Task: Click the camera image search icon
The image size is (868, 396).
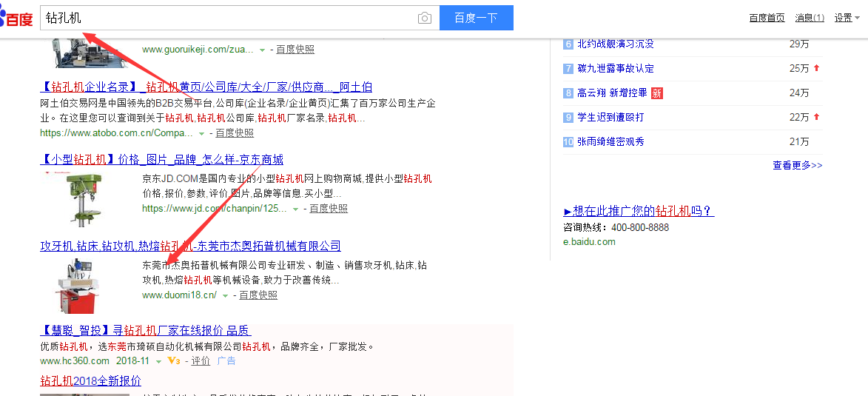Action: pyautogui.click(x=424, y=19)
